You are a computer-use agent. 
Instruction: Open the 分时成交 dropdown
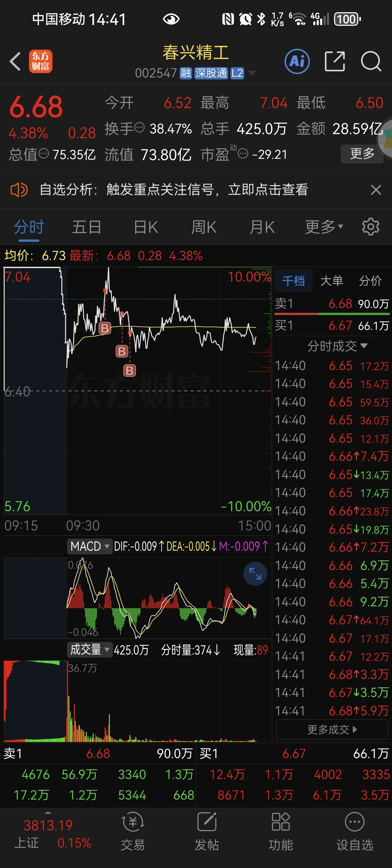click(x=337, y=346)
